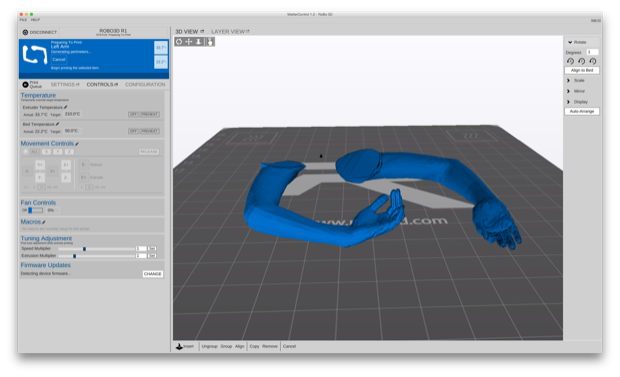The height and width of the screenshot is (377, 620).
Task: Click Group in bottom toolbar
Action: [x=226, y=347]
